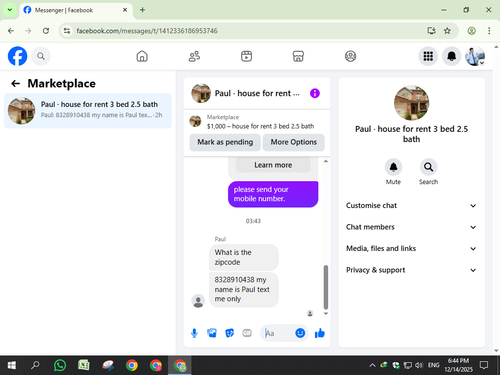Toggle conversation information purple icon
This screenshot has width=500, height=375.
coord(315,93)
